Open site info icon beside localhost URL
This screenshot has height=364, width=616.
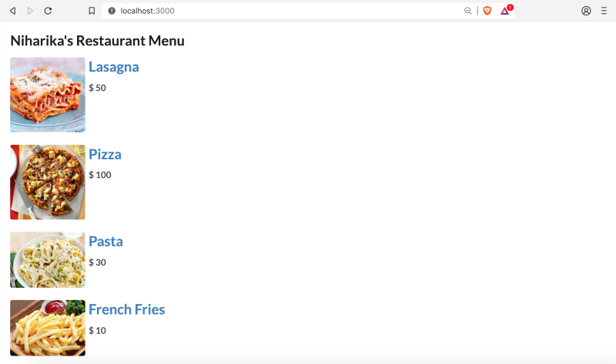coord(112,11)
